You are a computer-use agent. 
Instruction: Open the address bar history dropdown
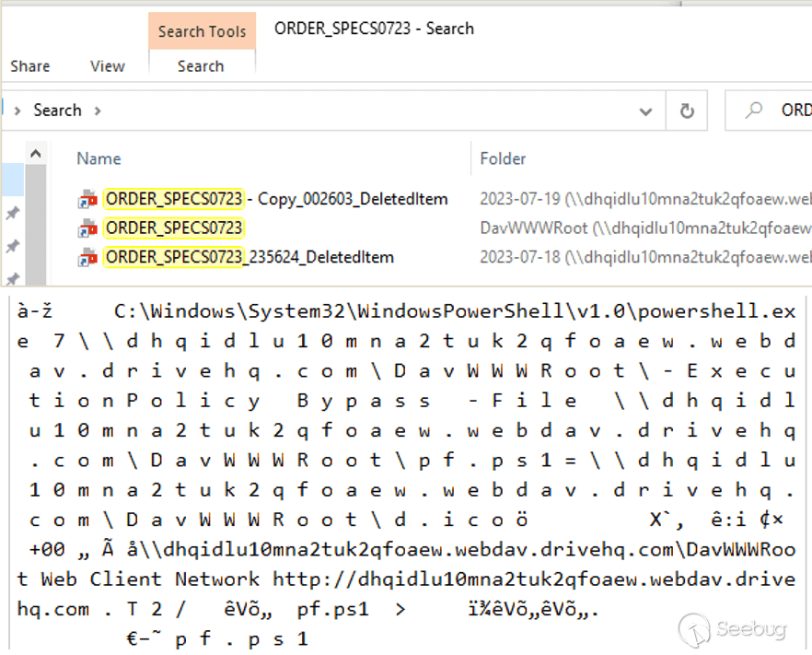(645, 111)
